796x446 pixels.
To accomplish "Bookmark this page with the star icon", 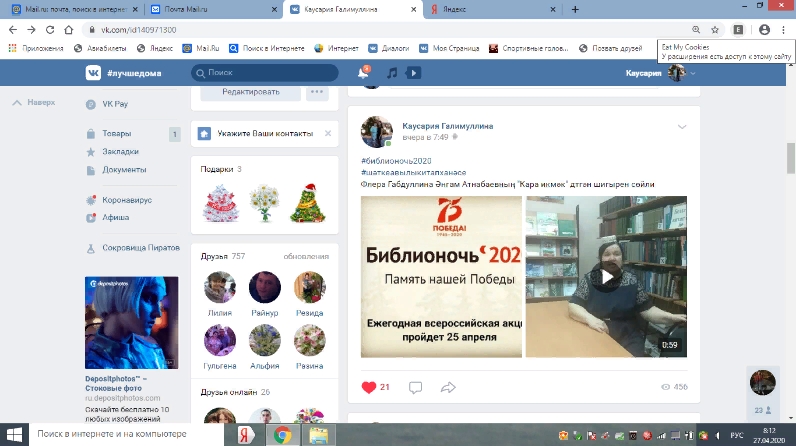I will [714, 30].
